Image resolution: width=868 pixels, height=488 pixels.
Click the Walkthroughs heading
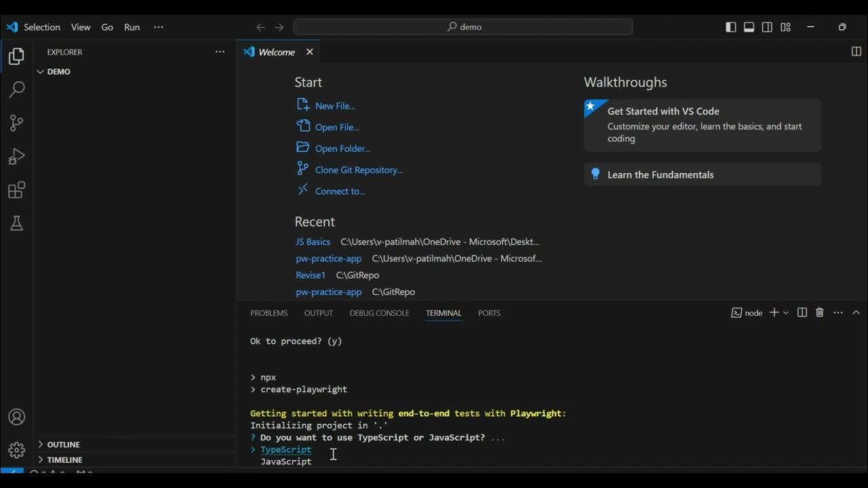tap(625, 82)
